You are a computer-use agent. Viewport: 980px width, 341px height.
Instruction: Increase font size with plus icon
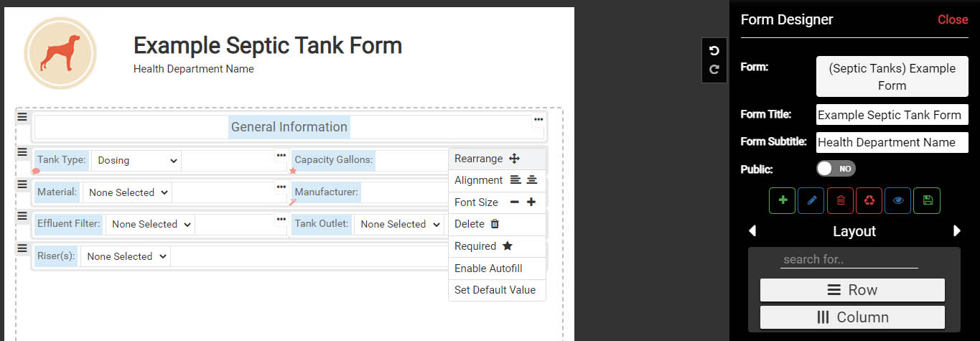pos(531,202)
